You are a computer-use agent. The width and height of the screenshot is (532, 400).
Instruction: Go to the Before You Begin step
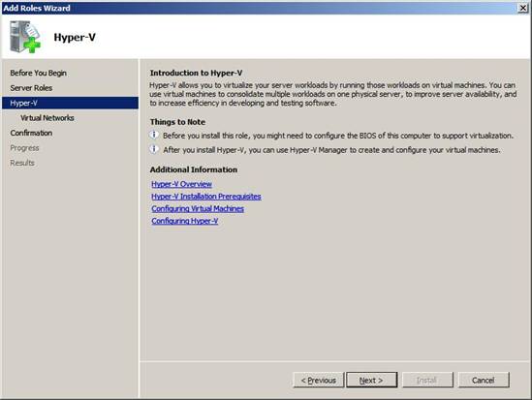pos(39,73)
